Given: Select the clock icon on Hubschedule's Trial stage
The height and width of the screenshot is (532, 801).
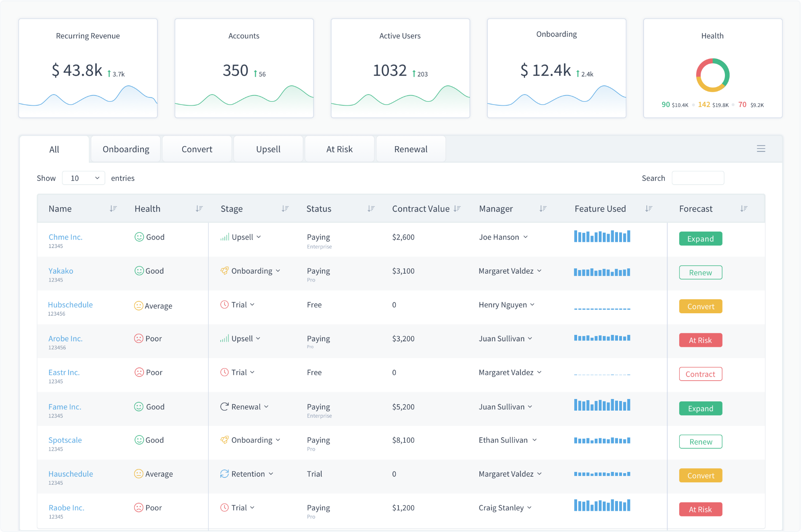Looking at the screenshot, I should tap(225, 304).
